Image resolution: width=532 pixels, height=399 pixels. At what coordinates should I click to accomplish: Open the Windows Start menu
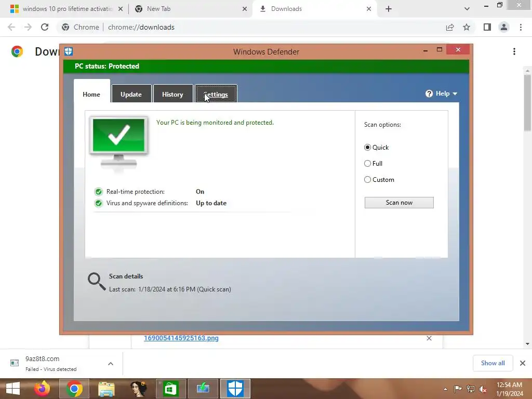13,389
